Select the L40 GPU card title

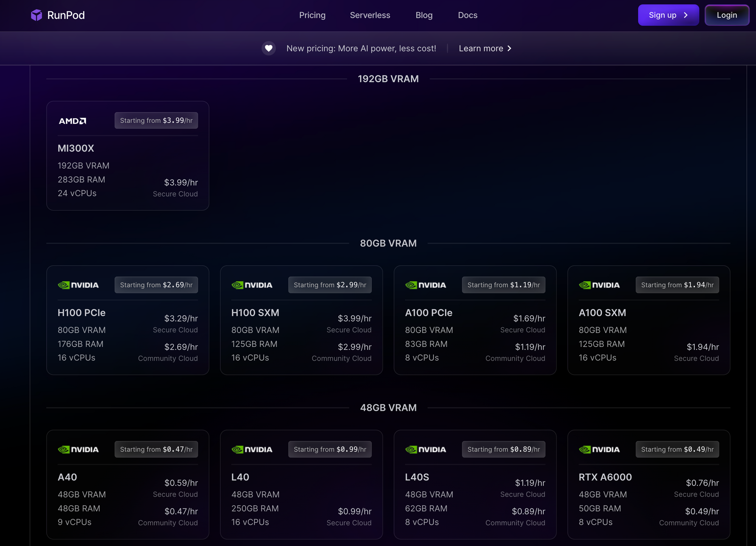point(240,477)
